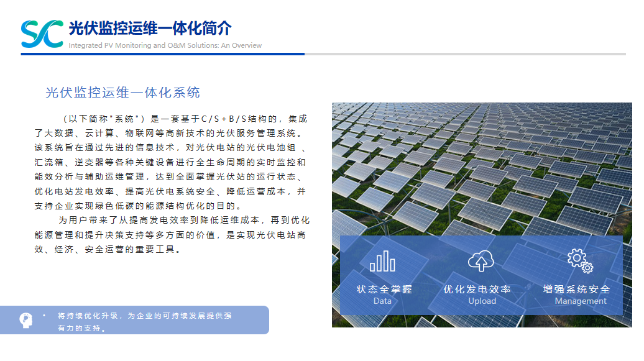The width and height of the screenshot is (644, 361).
Task: Click the Upload caption text
Action: click(x=482, y=301)
